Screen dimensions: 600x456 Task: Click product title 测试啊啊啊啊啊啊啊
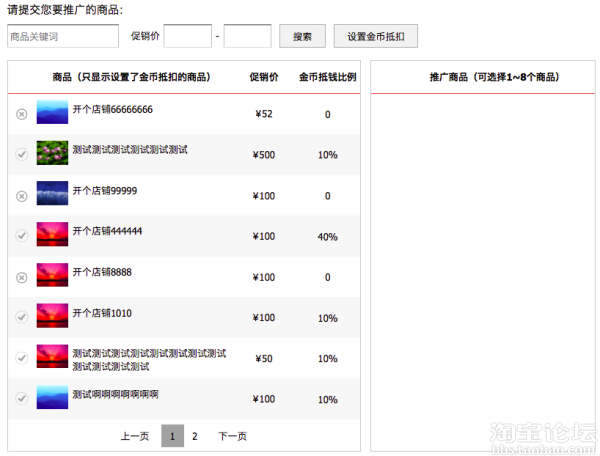pos(116,394)
